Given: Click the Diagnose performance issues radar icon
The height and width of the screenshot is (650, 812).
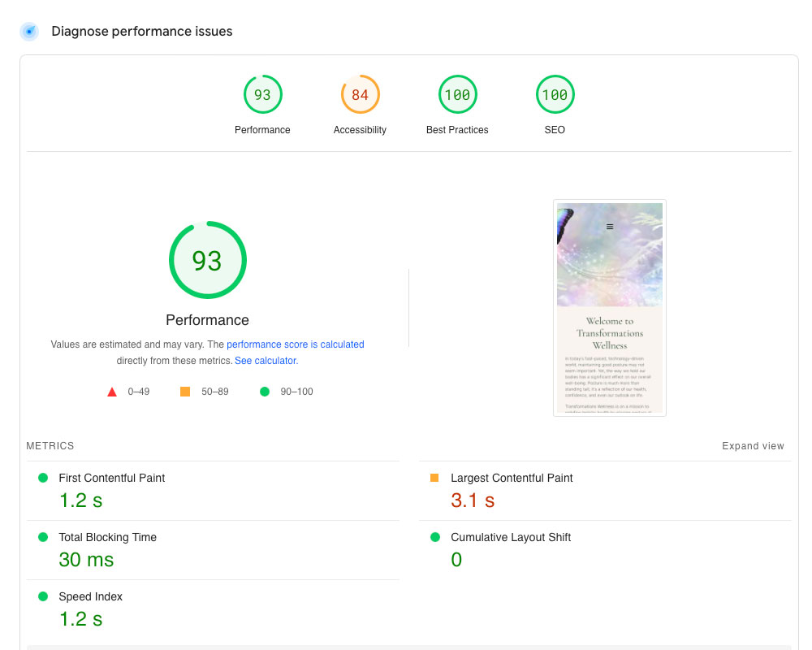Looking at the screenshot, I should 29,32.
